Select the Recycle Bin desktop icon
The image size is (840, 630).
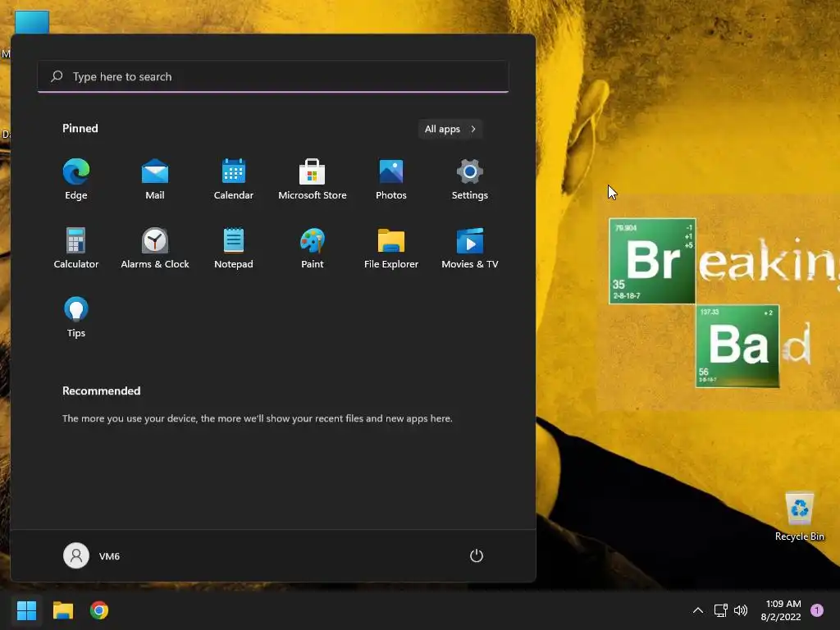click(799, 516)
